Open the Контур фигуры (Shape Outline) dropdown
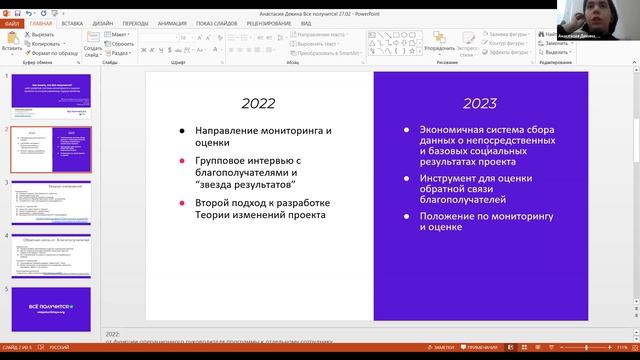 [x=505, y=43]
